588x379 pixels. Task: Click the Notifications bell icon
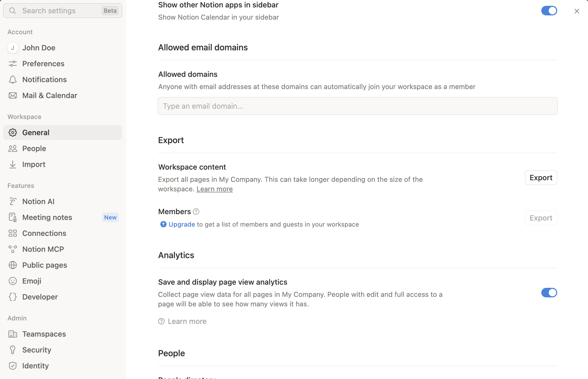point(13,80)
